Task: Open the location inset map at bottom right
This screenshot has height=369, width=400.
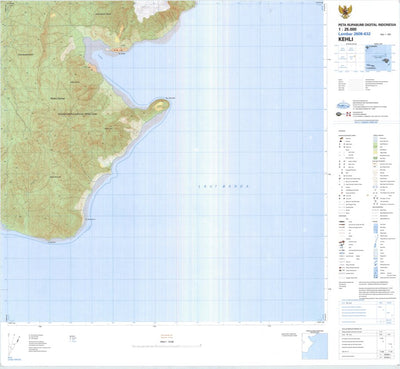Action: 315,346
